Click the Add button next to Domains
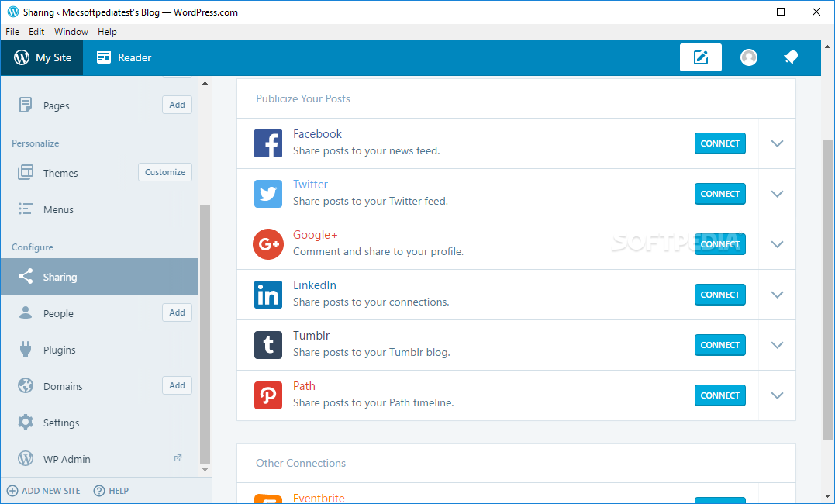Viewport: 835px width, 504px height. (x=177, y=385)
